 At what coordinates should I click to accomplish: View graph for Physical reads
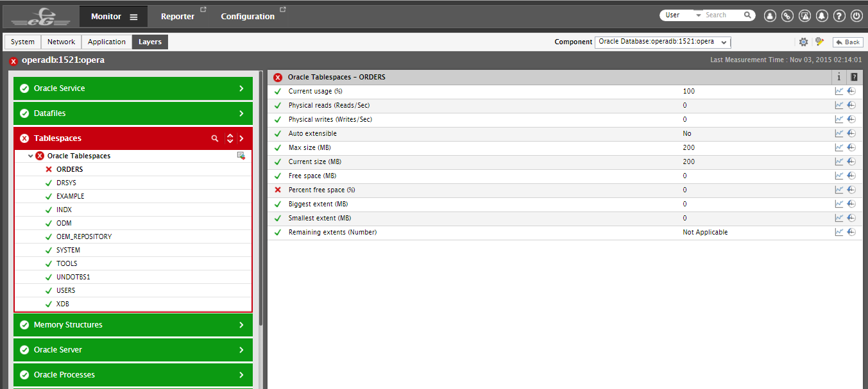(x=839, y=105)
